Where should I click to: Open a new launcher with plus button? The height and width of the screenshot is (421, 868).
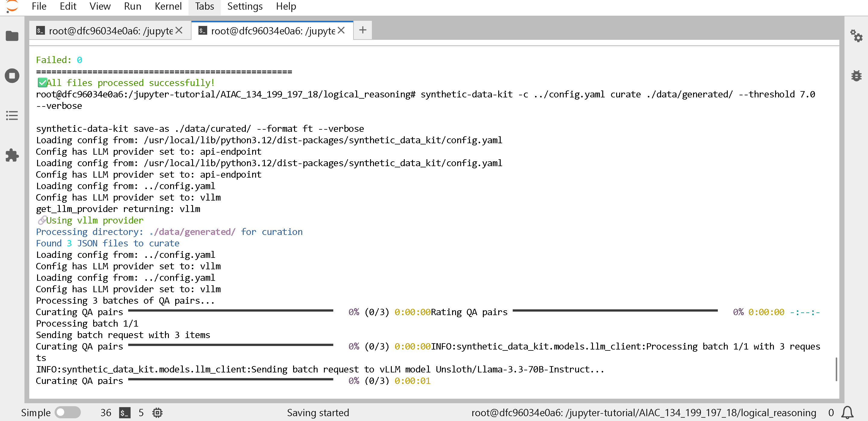(363, 30)
